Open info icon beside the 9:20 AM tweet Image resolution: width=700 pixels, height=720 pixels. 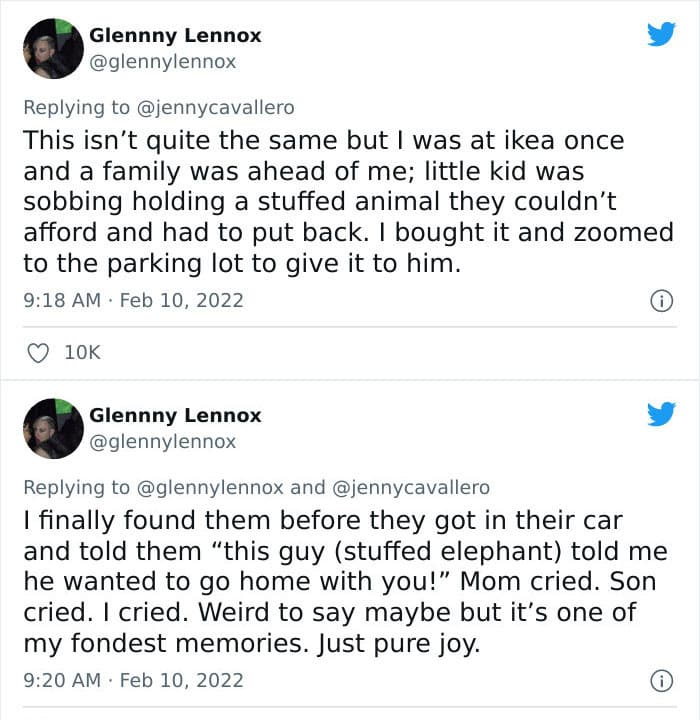point(660,680)
